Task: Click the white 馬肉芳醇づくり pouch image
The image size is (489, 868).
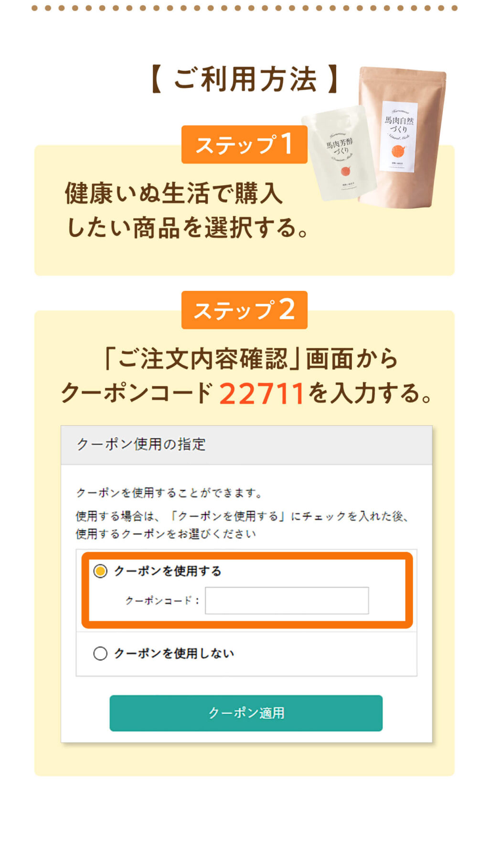Action: [x=340, y=154]
